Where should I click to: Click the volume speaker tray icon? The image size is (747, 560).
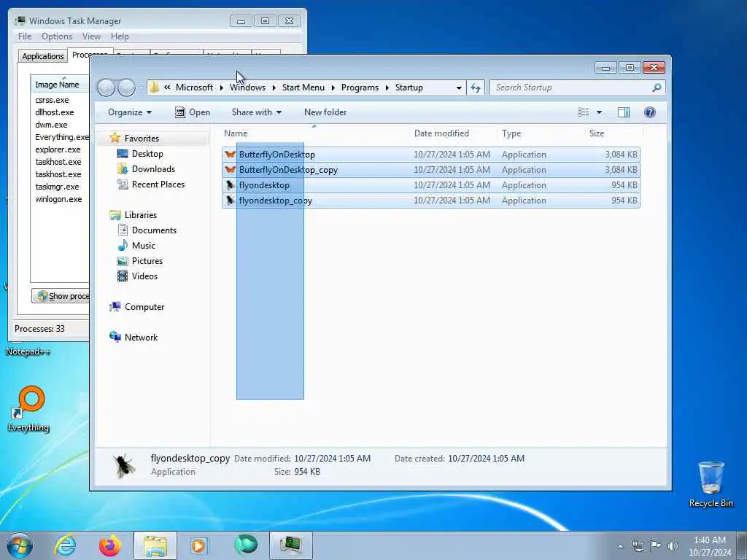pyautogui.click(x=673, y=546)
